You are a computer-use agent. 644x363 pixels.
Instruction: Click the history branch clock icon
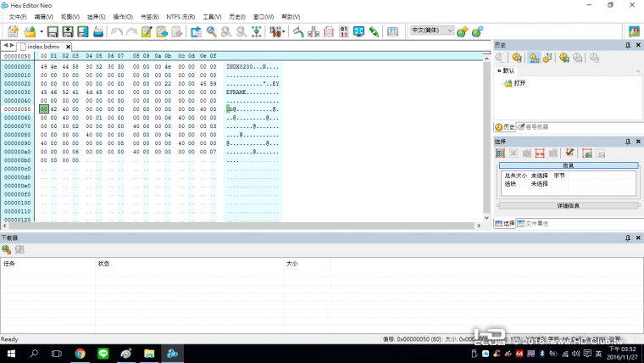point(547,58)
